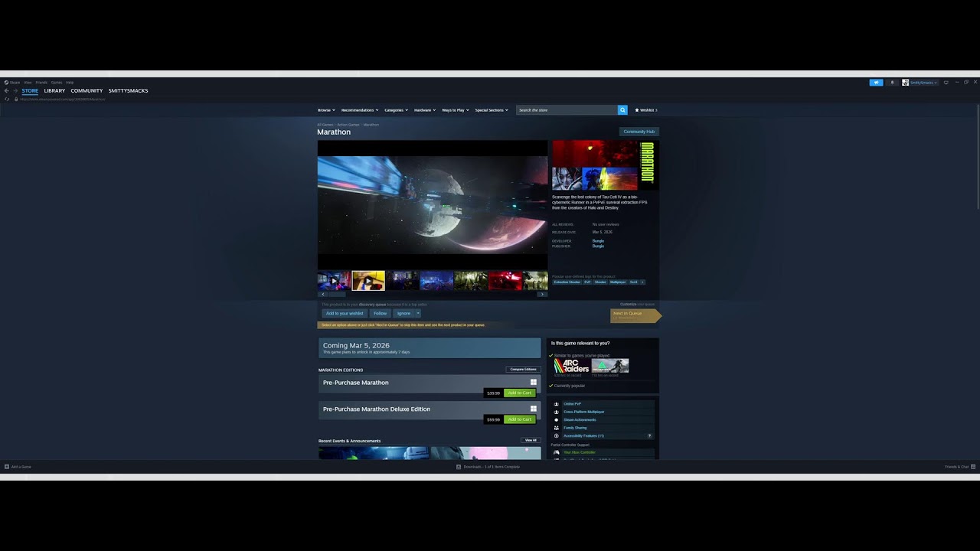
Task: Open the SMITTYSMACKS profile tab
Action: [128, 91]
